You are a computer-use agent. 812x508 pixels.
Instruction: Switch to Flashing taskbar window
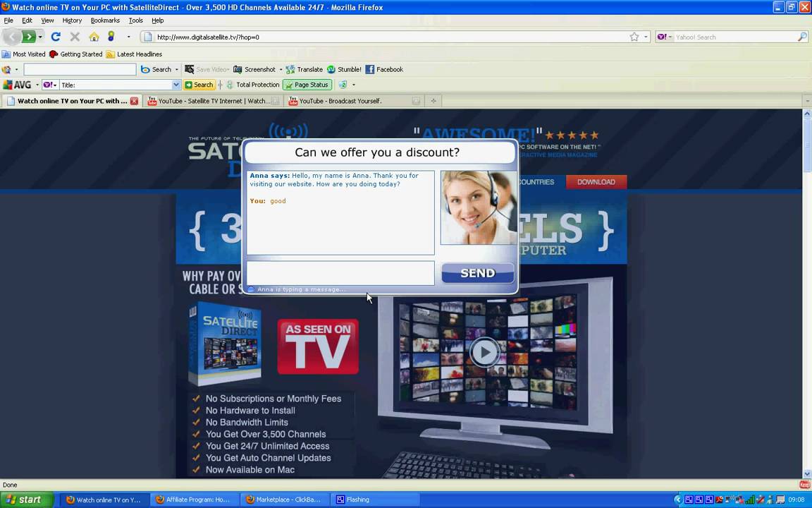374,500
